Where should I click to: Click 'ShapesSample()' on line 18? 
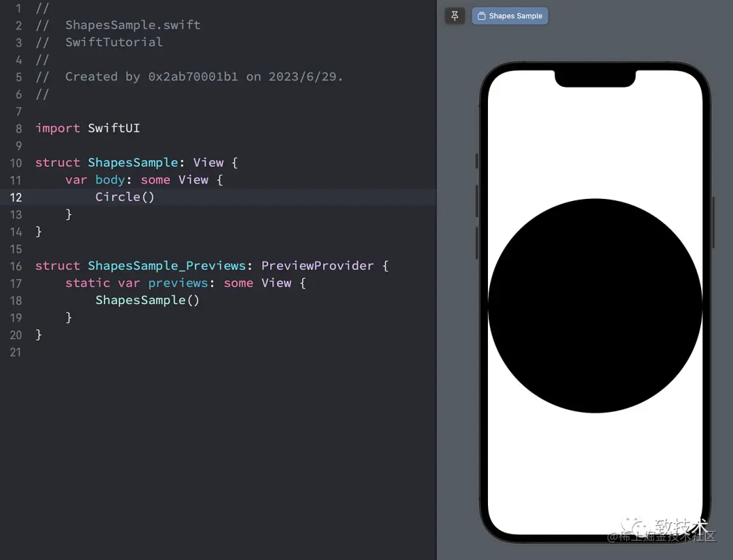point(147,300)
